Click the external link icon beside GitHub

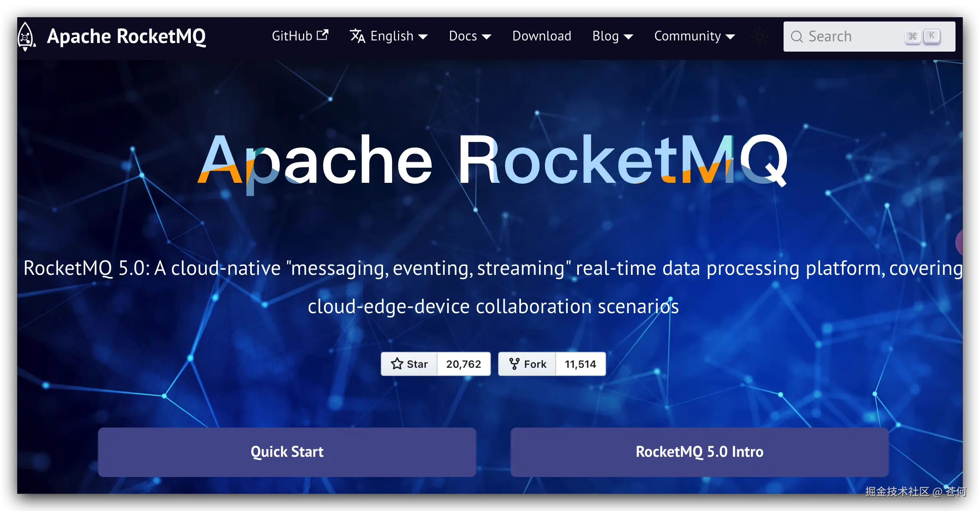click(322, 35)
